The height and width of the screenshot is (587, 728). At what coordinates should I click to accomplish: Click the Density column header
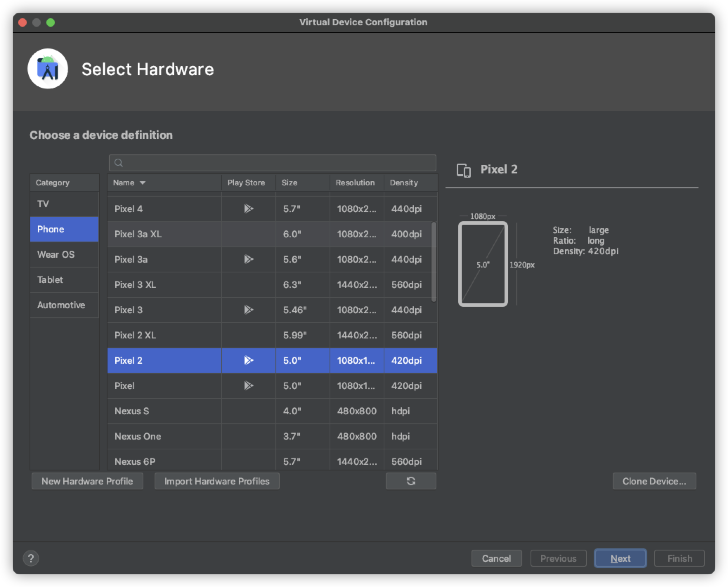404,183
